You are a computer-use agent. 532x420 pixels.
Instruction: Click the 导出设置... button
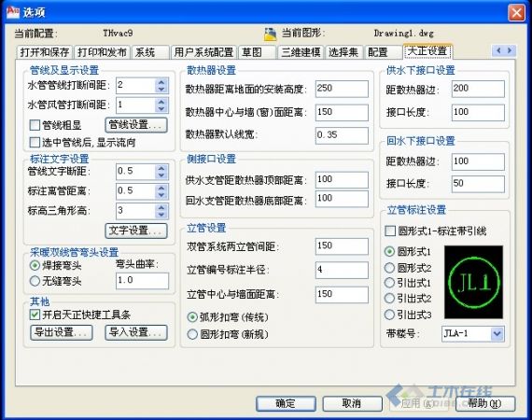pyautogui.click(x=62, y=332)
